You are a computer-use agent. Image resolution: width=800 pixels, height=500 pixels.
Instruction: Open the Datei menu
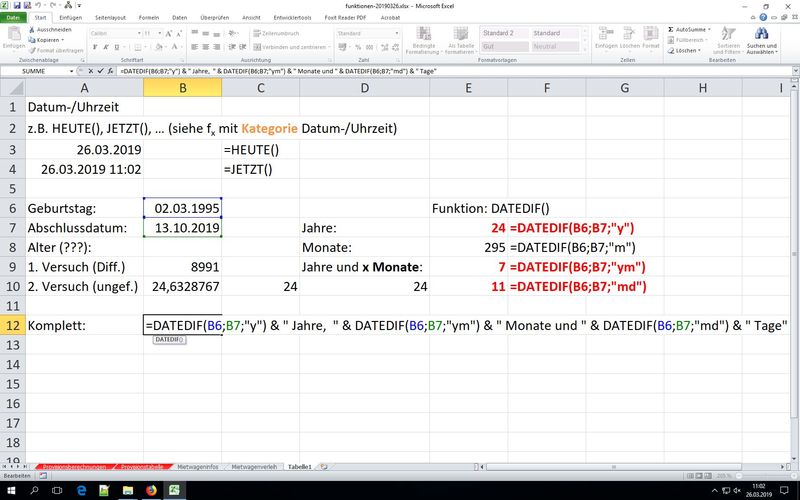[14, 18]
